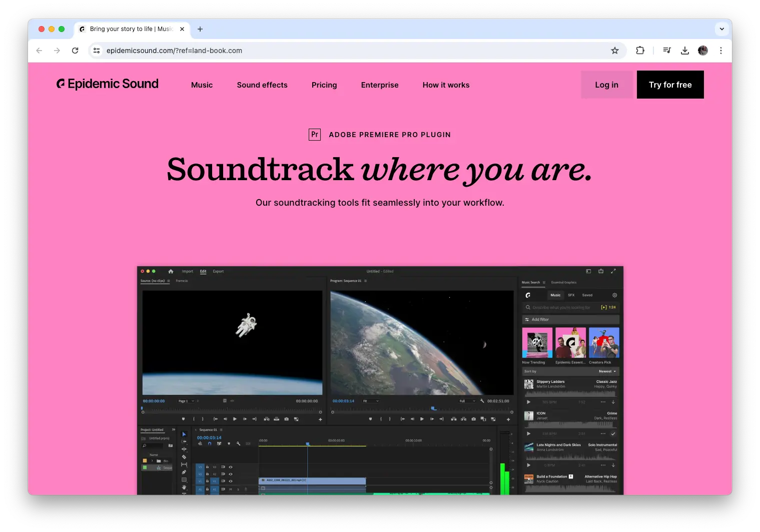Image resolution: width=760 pixels, height=532 pixels.
Task: Open the Enterprise page
Action: tap(380, 85)
